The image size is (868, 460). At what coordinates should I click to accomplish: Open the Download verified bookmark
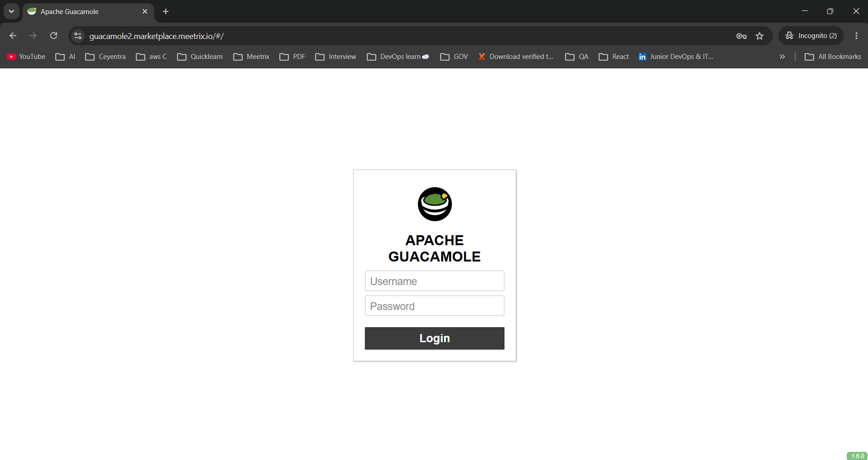tap(516, 57)
